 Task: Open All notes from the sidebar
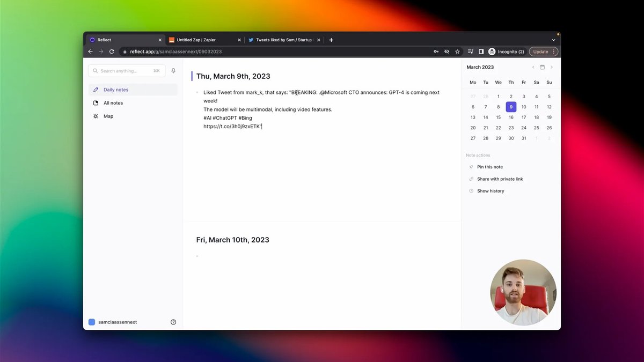click(113, 102)
